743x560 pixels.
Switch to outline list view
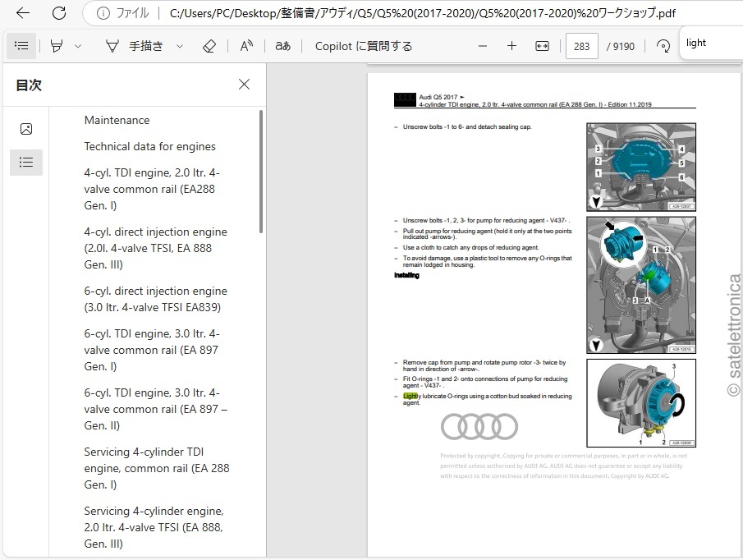pos(26,163)
